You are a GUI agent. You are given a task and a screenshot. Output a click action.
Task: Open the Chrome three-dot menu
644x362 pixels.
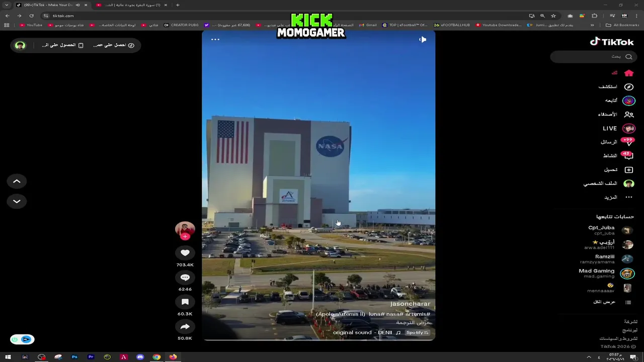[x=637, y=16]
